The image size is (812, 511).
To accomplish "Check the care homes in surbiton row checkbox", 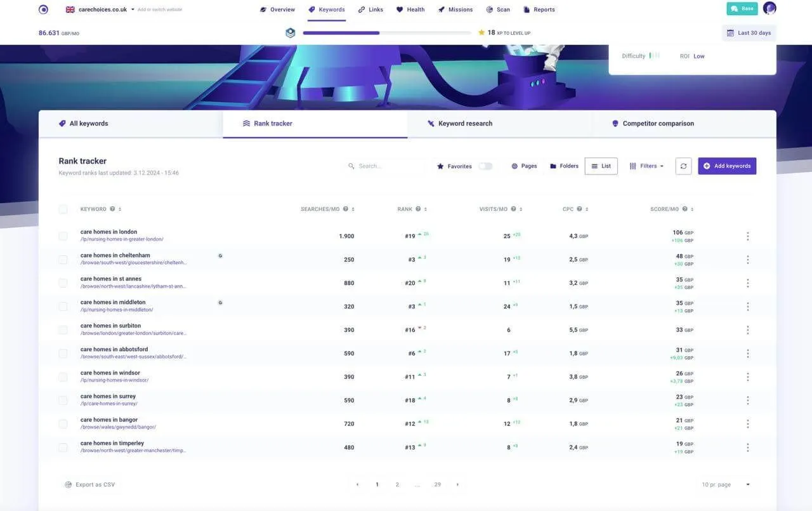I will pos(63,330).
